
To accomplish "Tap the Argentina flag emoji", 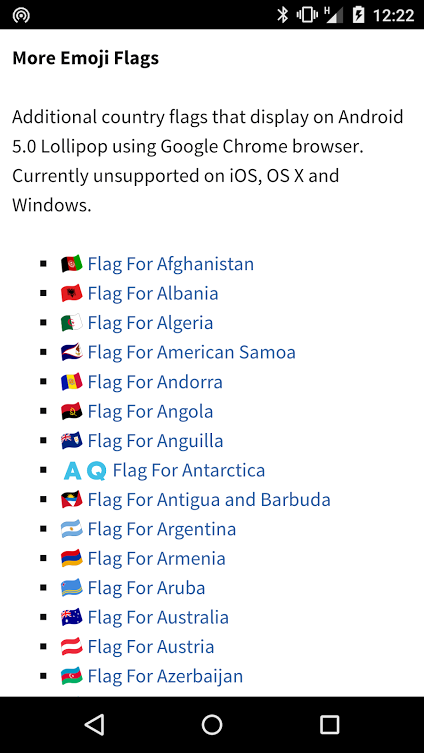I will pos(72,529).
